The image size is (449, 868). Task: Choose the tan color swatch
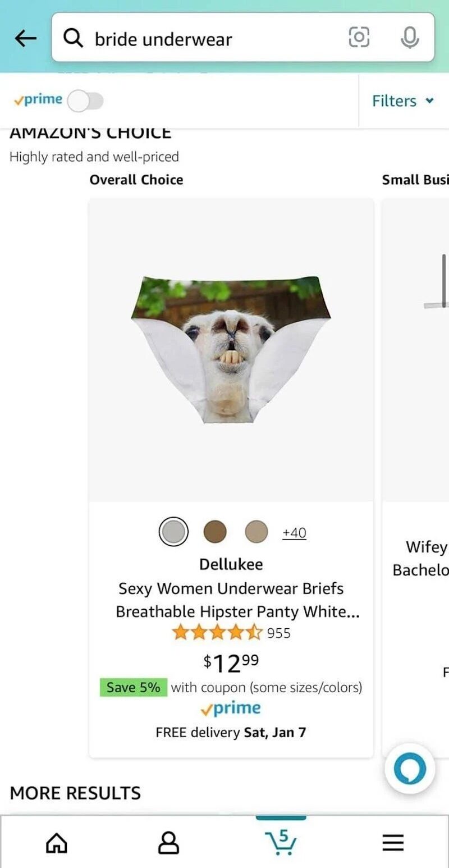coord(256,532)
